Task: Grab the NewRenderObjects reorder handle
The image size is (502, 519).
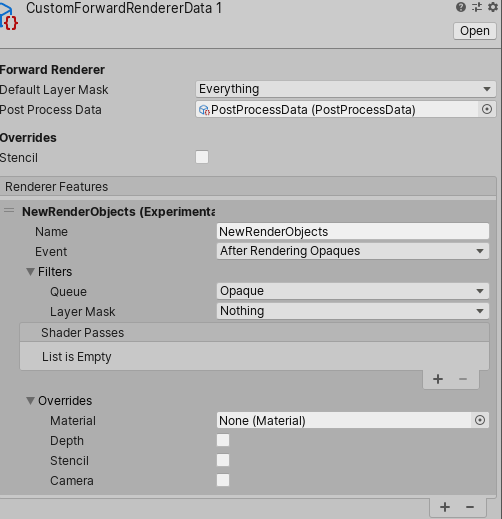Action: click(x=9, y=210)
